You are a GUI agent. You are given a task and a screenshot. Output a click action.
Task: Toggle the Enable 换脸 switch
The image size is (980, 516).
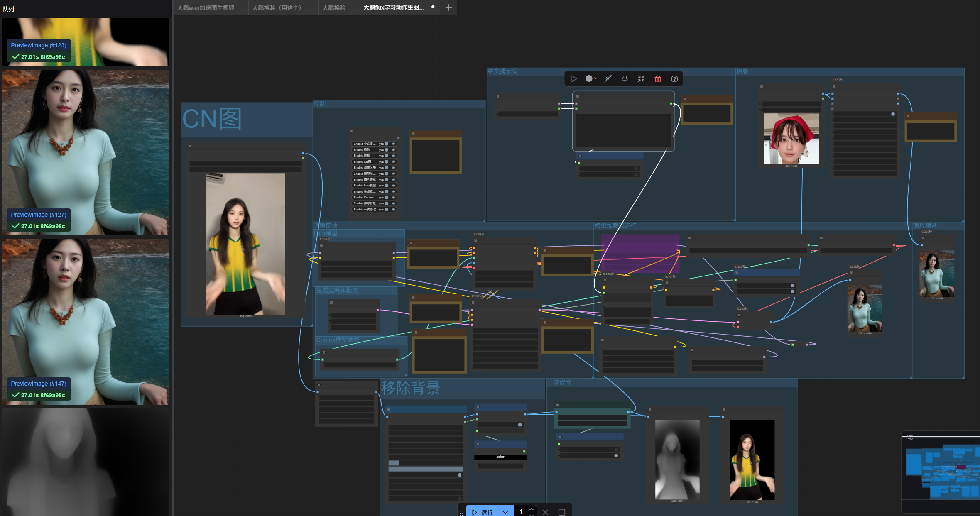387,150
